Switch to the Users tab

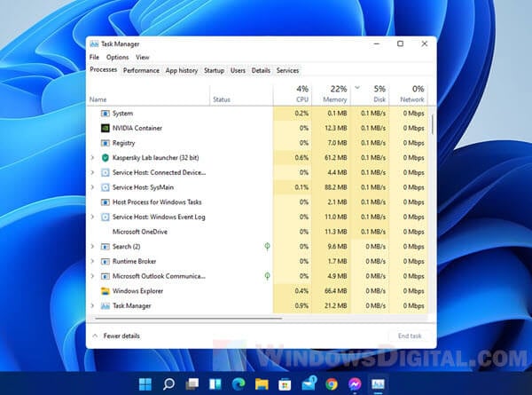tap(238, 70)
